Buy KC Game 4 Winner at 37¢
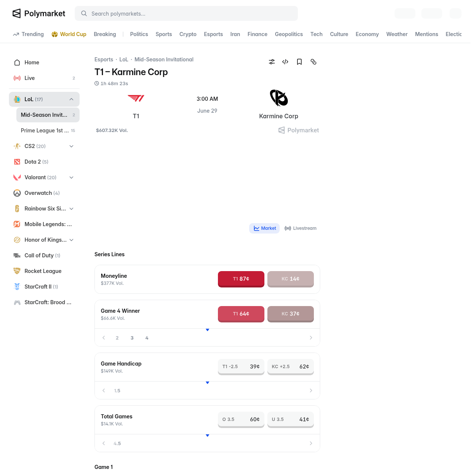Viewport: 476px width, 476px height. 290,314
